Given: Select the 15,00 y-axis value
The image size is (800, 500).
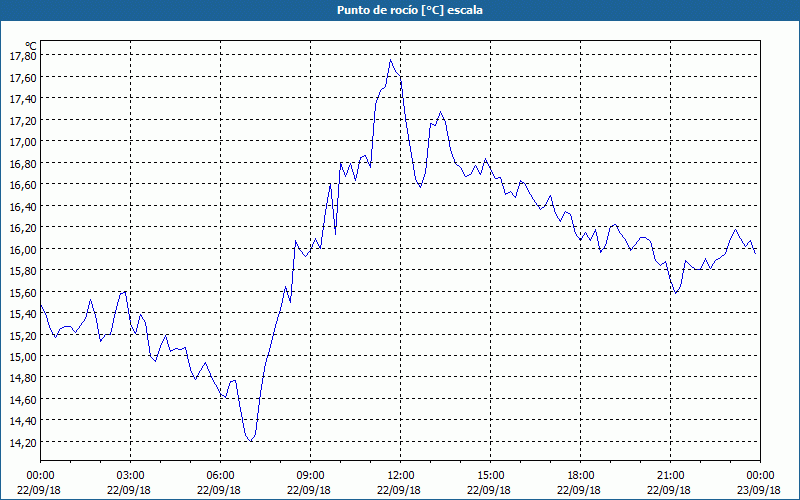Looking at the screenshot, I should click(22, 356).
